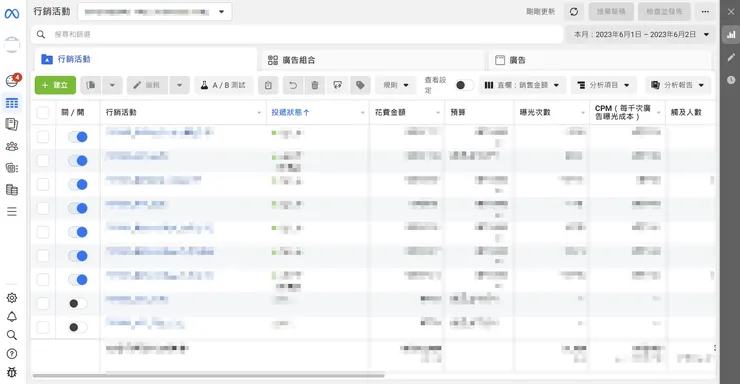Open the dropdown arrow beside 編輯
740x384 pixels.
pyautogui.click(x=179, y=85)
